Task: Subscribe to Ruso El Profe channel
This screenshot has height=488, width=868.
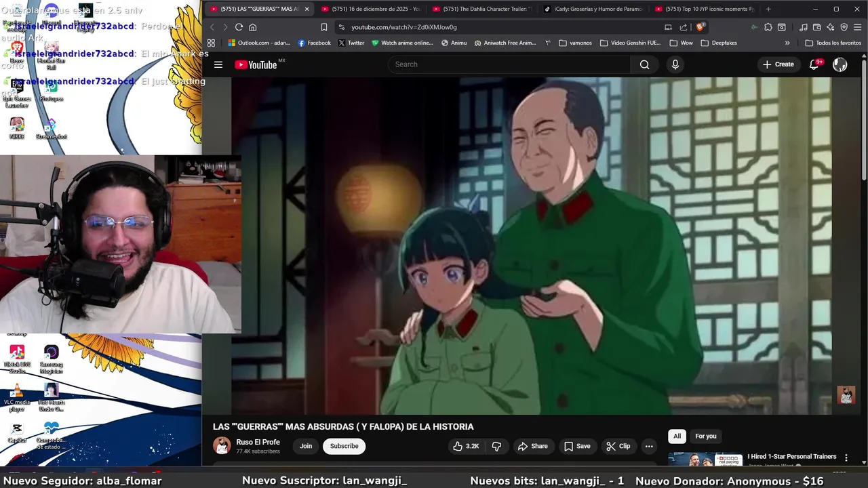Action: [344, 446]
